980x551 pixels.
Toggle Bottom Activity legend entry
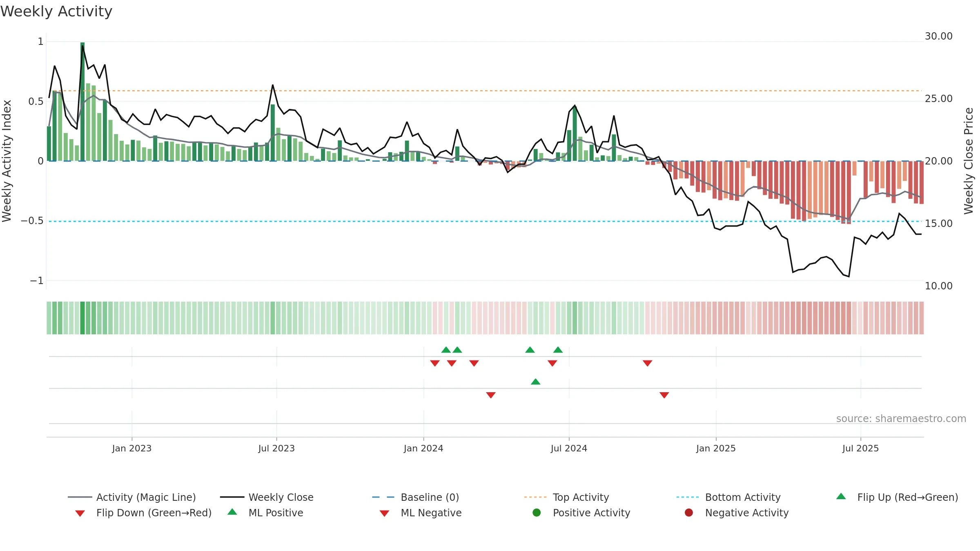coord(728,497)
